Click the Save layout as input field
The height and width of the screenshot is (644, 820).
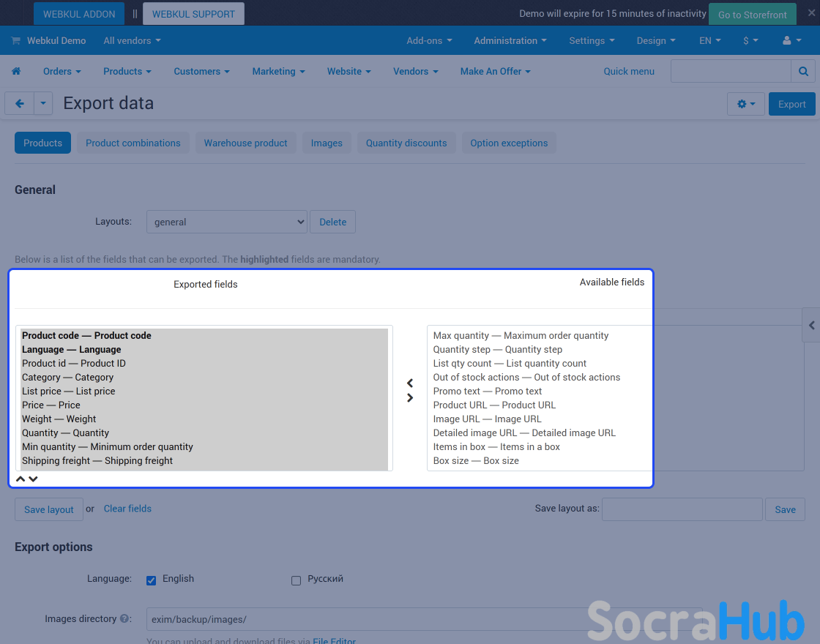(x=682, y=509)
